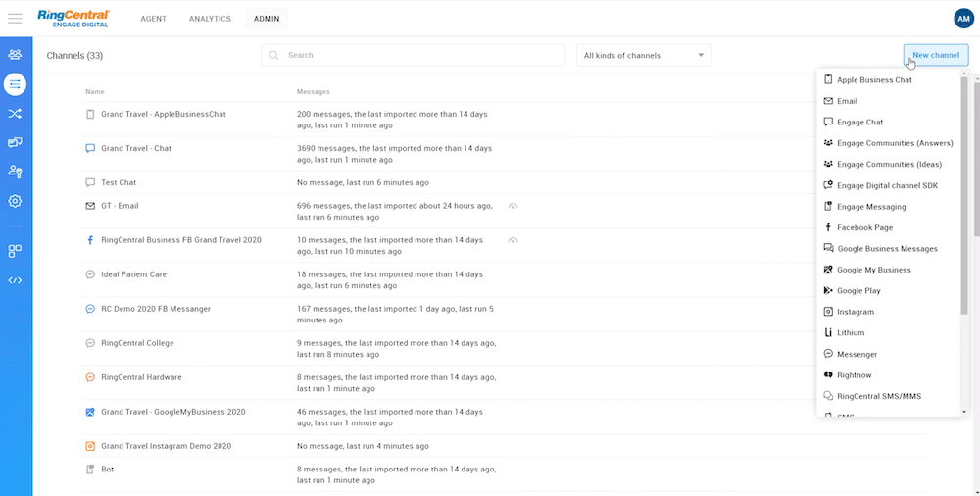
Task: Open the hamburger menu icon
Action: click(x=15, y=19)
